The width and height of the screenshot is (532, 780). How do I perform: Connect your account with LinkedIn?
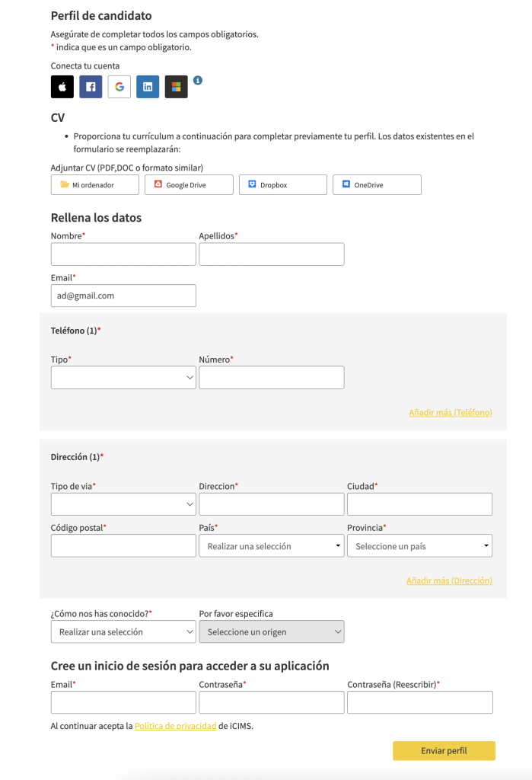(x=147, y=86)
